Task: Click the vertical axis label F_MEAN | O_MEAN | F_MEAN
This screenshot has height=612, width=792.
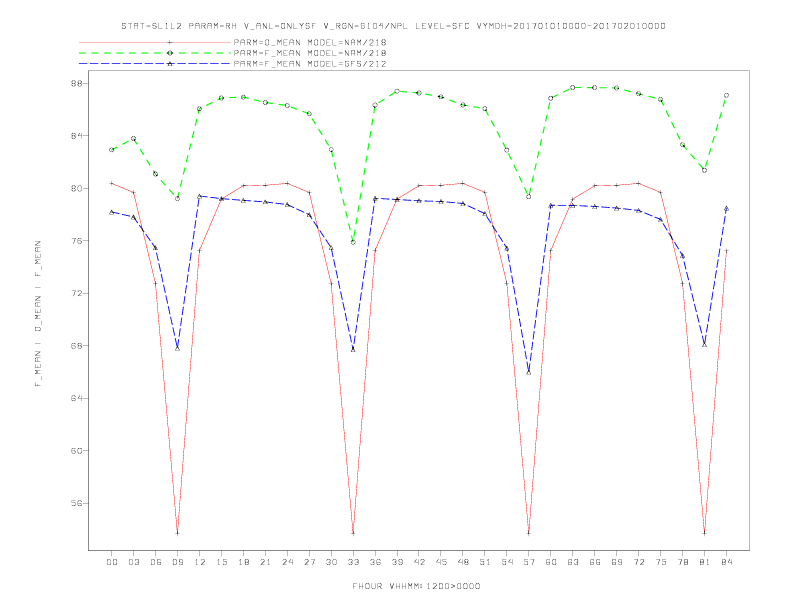Action: (x=38, y=314)
